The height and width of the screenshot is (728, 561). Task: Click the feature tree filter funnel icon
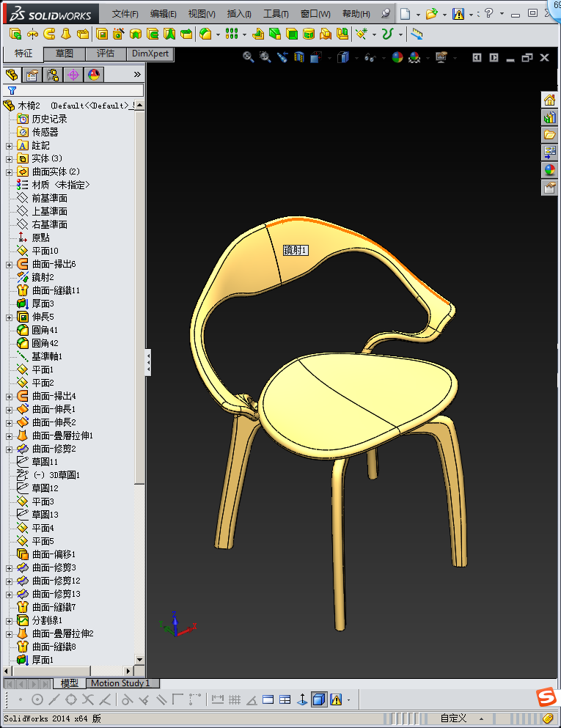coord(12,90)
